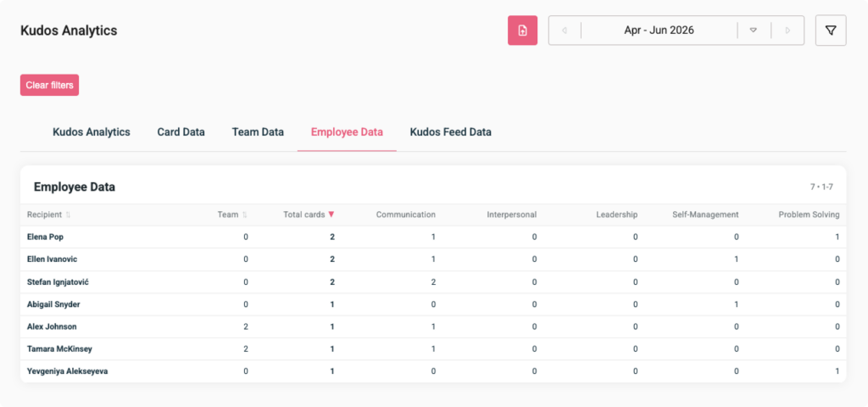Image resolution: width=868 pixels, height=407 pixels.
Task: Select the Yevgeniya Alekseyeva row name
Action: click(67, 371)
